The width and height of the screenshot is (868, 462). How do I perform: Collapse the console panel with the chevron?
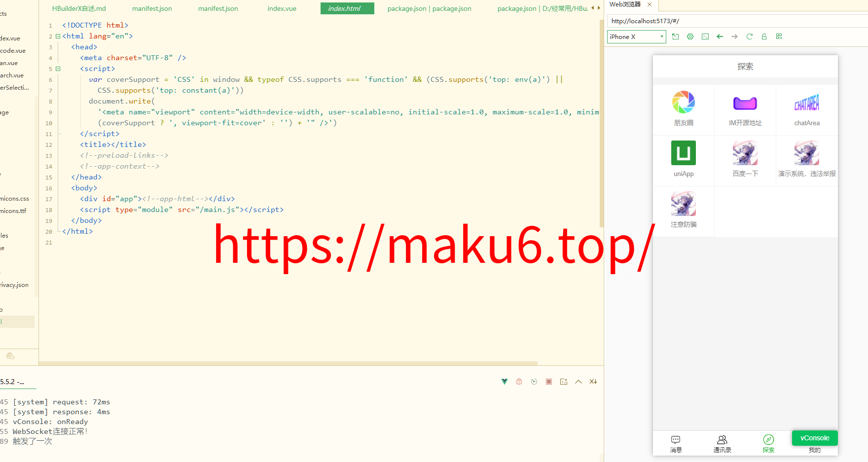click(579, 382)
